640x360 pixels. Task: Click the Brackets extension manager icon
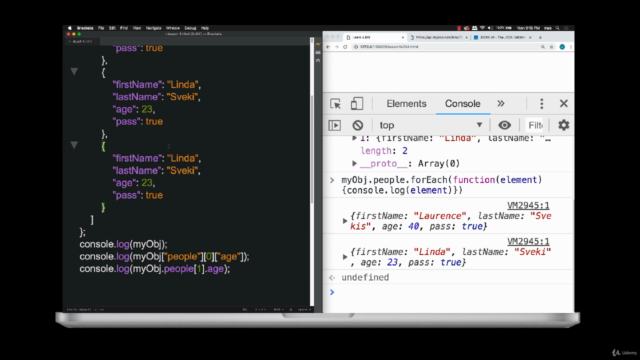coord(318,52)
